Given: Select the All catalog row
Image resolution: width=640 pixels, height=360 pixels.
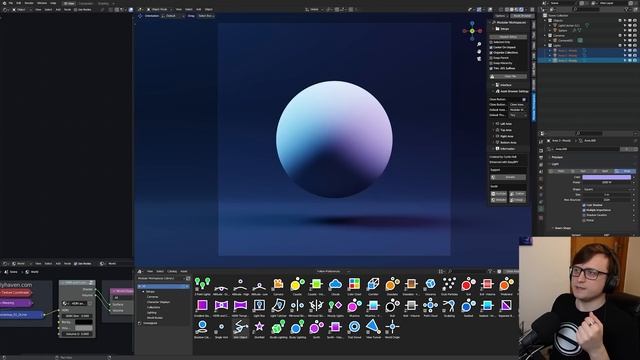Looking at the screenshot, I should pos(163,286).
